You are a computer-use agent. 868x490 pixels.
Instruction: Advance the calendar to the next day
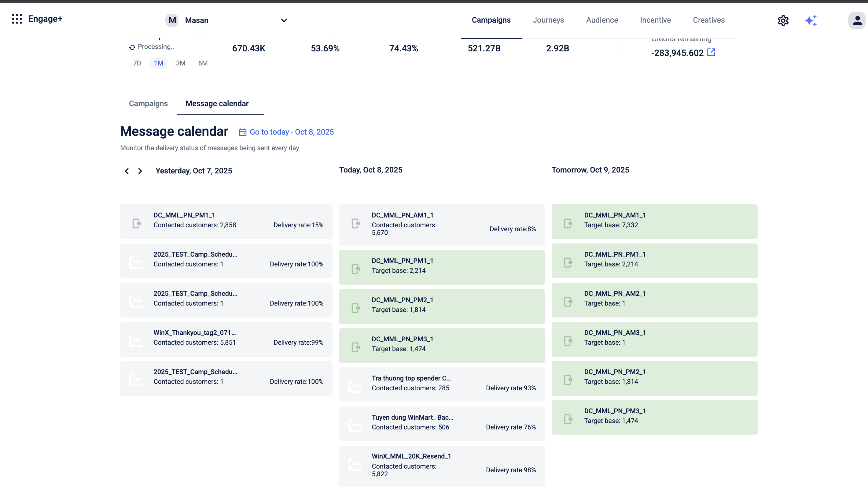coord(140,171)
